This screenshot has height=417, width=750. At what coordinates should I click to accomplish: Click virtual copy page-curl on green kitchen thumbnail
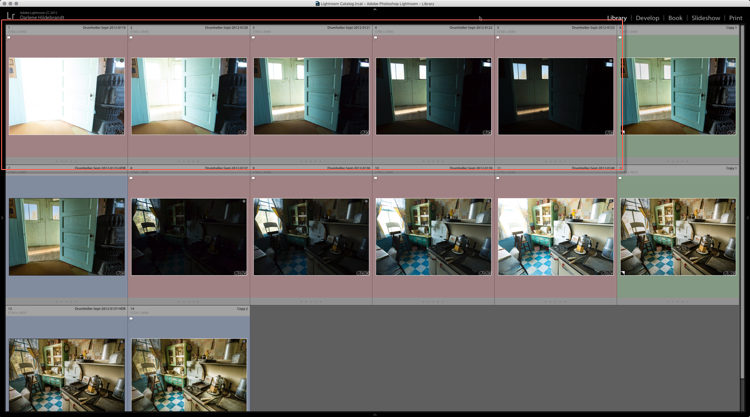click(x=623, y=273)
